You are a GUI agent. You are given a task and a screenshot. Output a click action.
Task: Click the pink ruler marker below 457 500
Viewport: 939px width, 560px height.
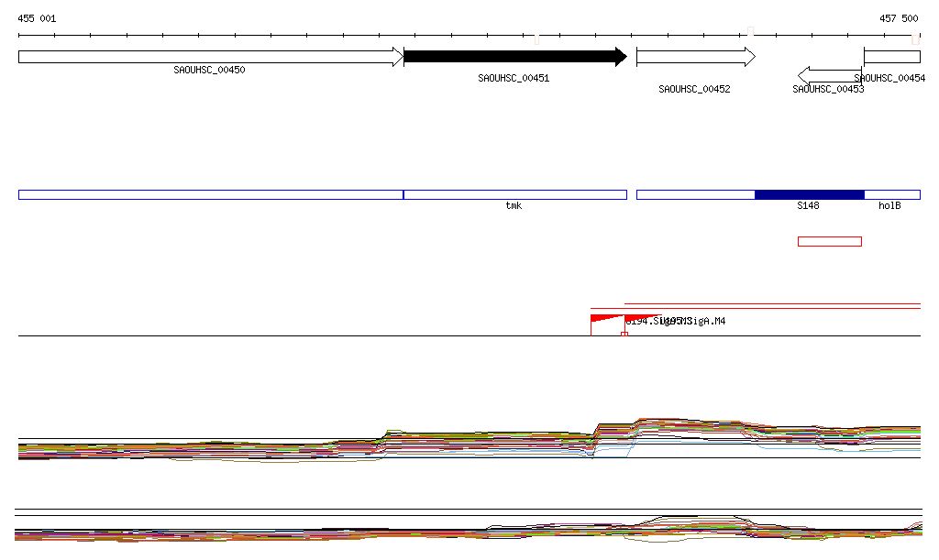(915, 38)
